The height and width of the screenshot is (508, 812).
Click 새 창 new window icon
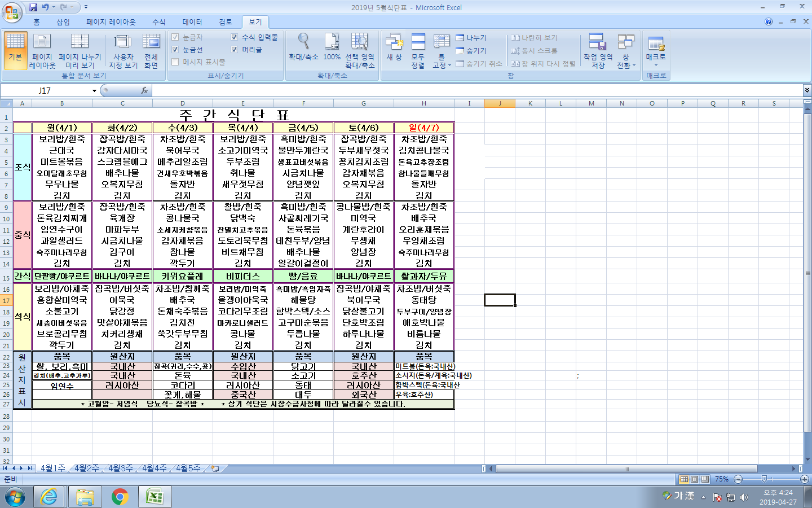click(x=394, y=47)
